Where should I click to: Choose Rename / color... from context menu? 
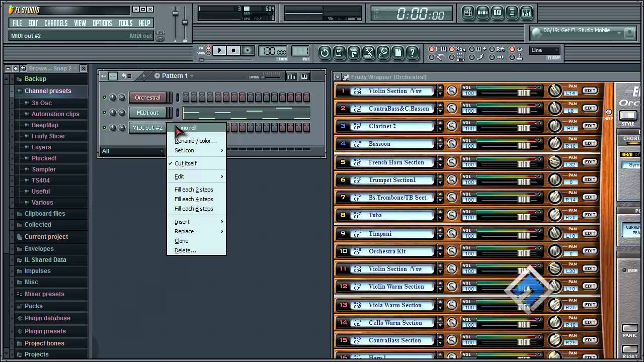196,141
